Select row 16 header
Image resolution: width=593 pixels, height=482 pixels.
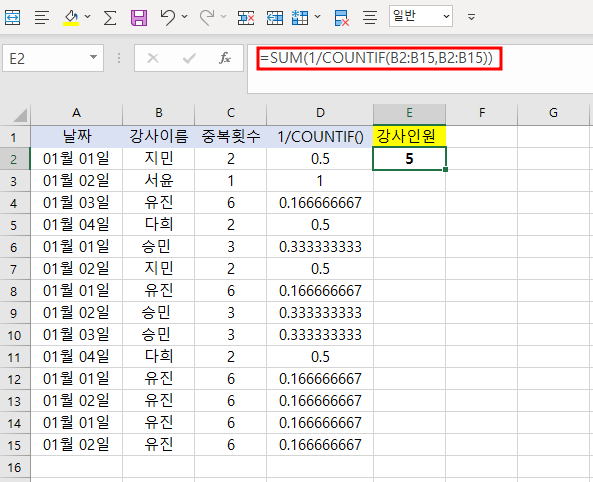[15, 467]
